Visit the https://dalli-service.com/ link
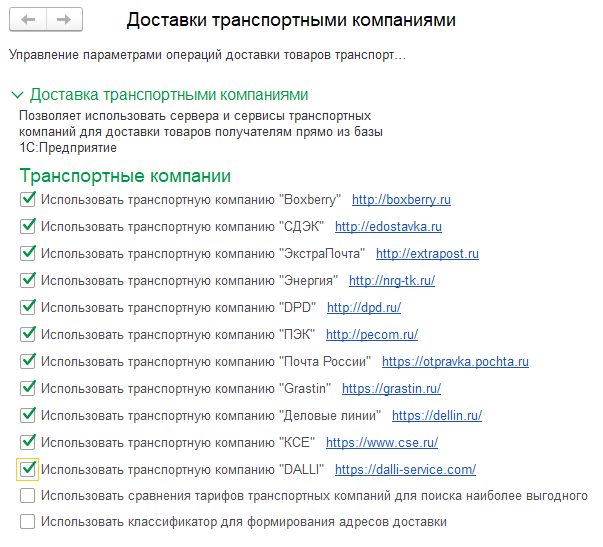This screenshot has width=603, height=547. pyautogui.click(x=405, y=469)
